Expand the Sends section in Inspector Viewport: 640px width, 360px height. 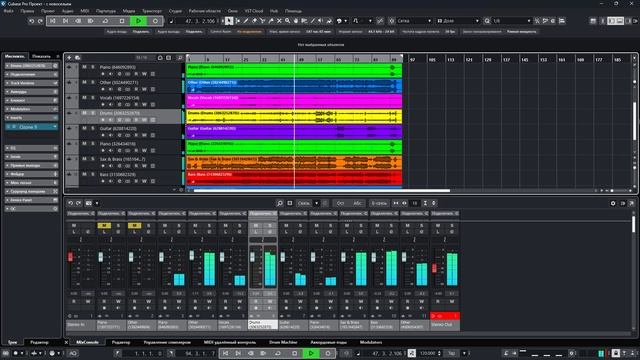point(31,157)
